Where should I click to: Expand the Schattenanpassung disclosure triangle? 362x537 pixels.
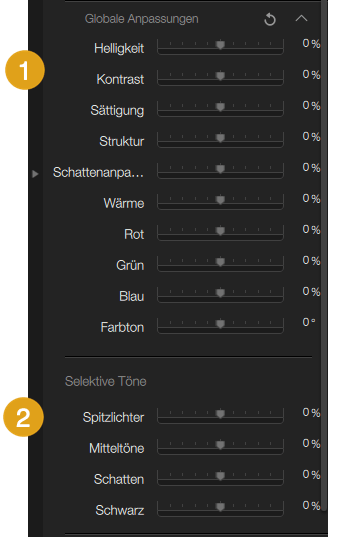(x=35, y=174)
